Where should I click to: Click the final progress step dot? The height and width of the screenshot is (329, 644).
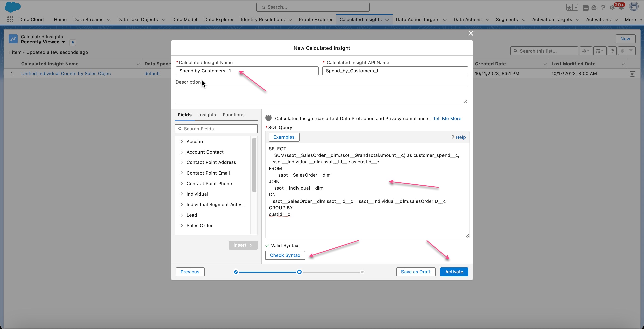coord(362,272)
